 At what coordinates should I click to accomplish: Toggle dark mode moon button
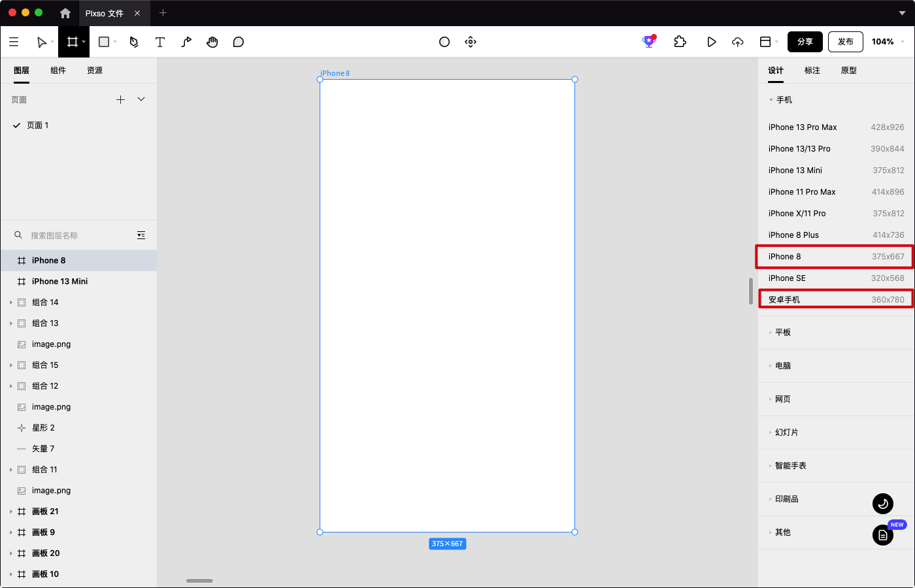click(883, 503)
